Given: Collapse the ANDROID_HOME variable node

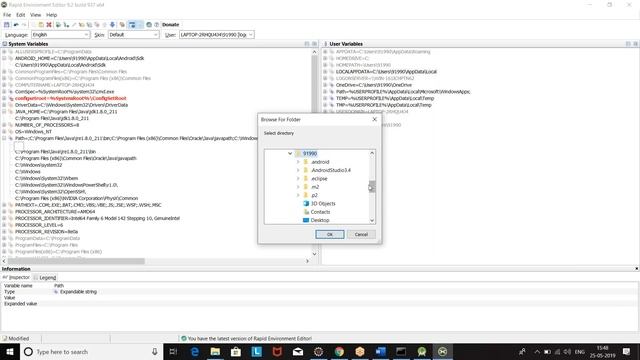Looking at the screenshot, I should 4,58.
